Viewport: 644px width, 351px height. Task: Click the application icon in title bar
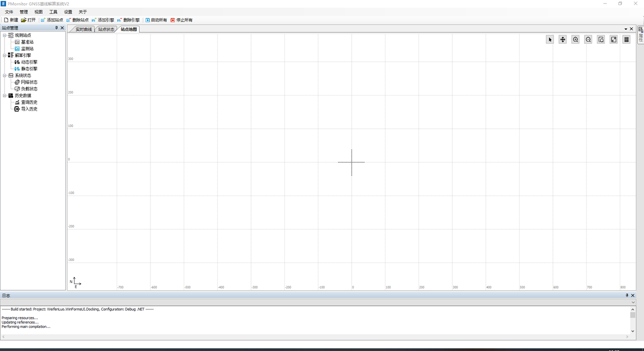coord(4,4)
